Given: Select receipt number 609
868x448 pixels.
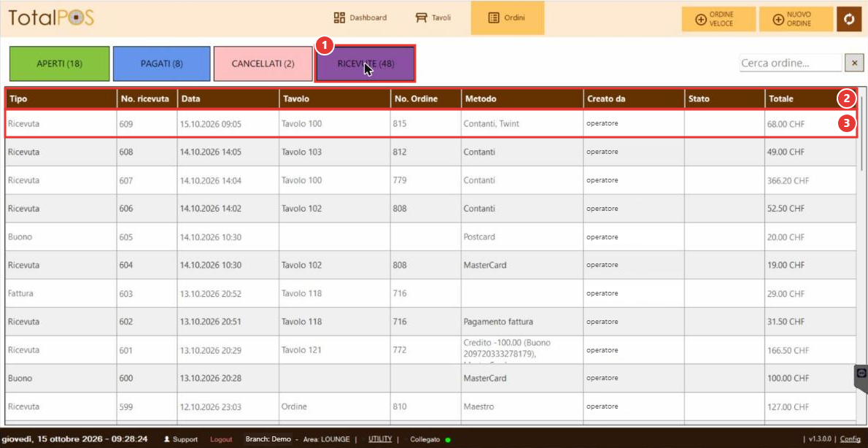Looking at the screenshot, I should [x=147, y=124].
